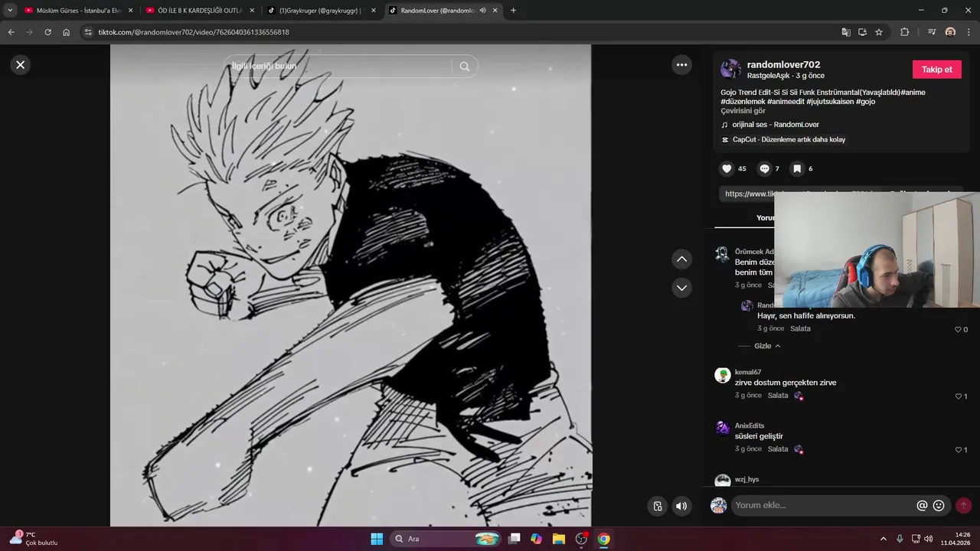The height and width of the screenshot is (551, 980).
Task: Switch to 'ÖD İLE B K KARDEŞLİĞİ' tab
Action: coord(200,11)
